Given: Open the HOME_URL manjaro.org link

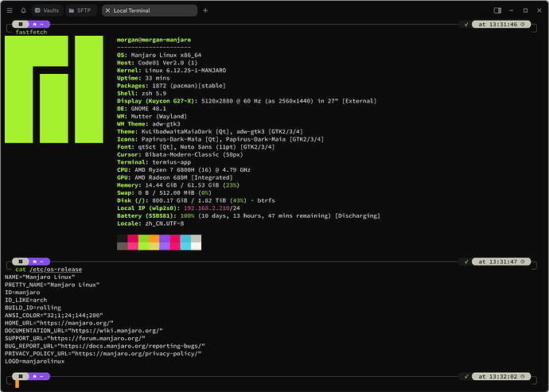Looking at the screenshot, I should click(x=75, y=323).
